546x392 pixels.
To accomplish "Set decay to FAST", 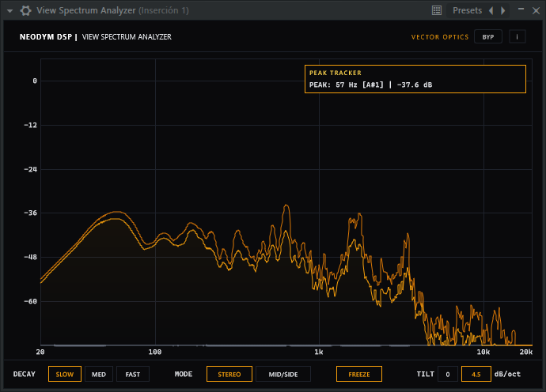I will point(133,375).
